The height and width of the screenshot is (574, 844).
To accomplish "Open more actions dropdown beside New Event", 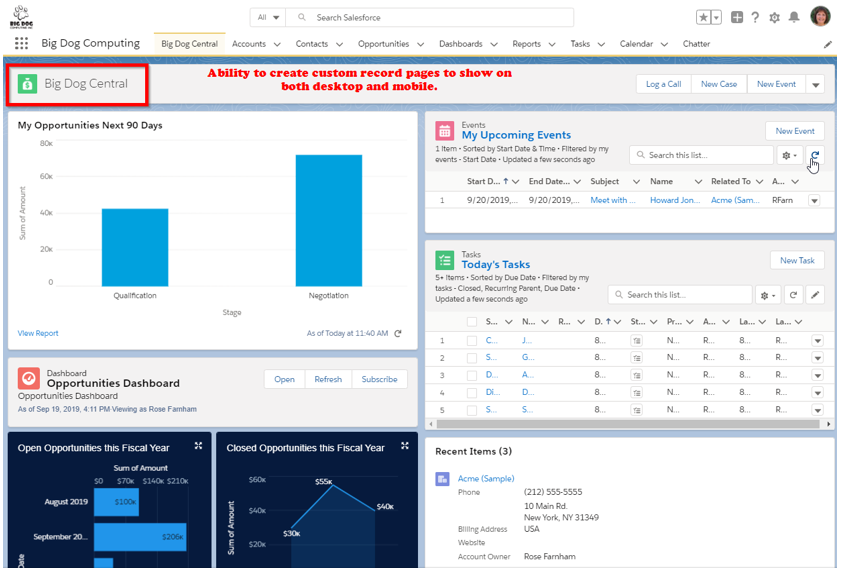I will 815,85.
